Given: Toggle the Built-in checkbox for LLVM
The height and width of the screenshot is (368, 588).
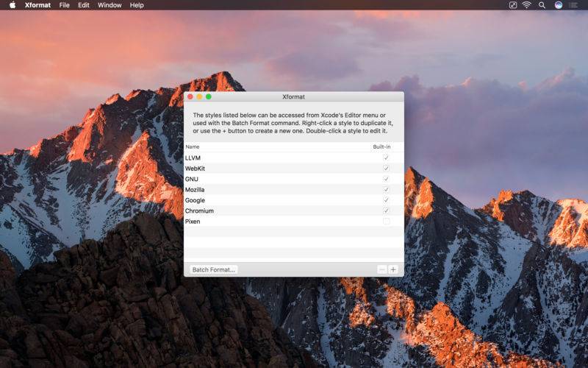Looking at the screenshot, I should [386, 158].
